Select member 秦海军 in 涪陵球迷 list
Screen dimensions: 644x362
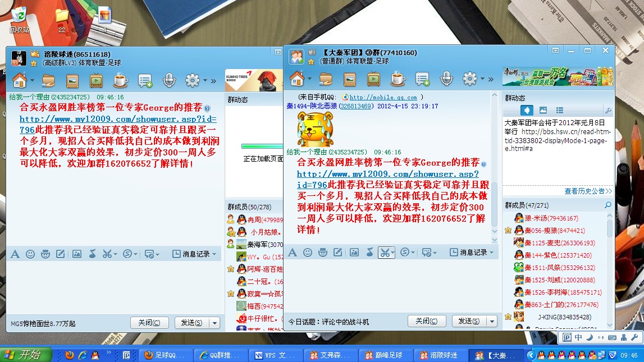tap(264, 244)
